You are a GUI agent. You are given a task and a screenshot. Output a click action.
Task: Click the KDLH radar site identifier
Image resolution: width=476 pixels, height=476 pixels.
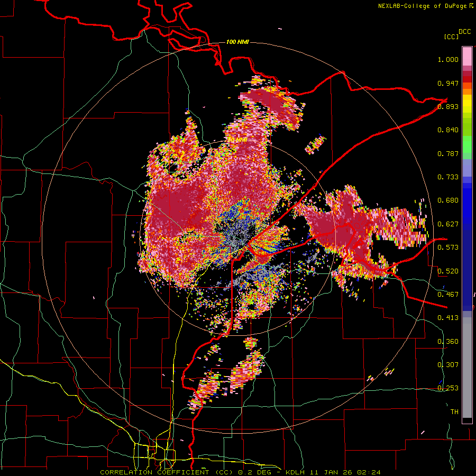[295, 472]
